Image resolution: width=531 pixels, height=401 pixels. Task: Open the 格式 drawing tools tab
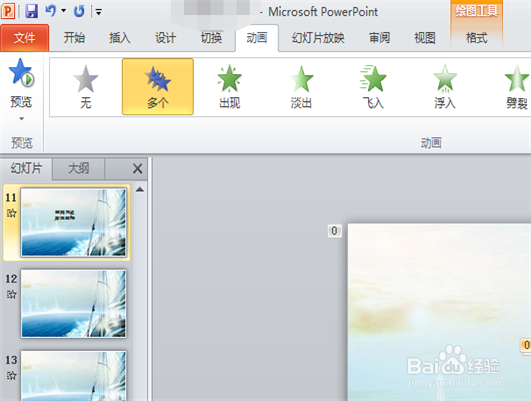(x=476, y=38)
